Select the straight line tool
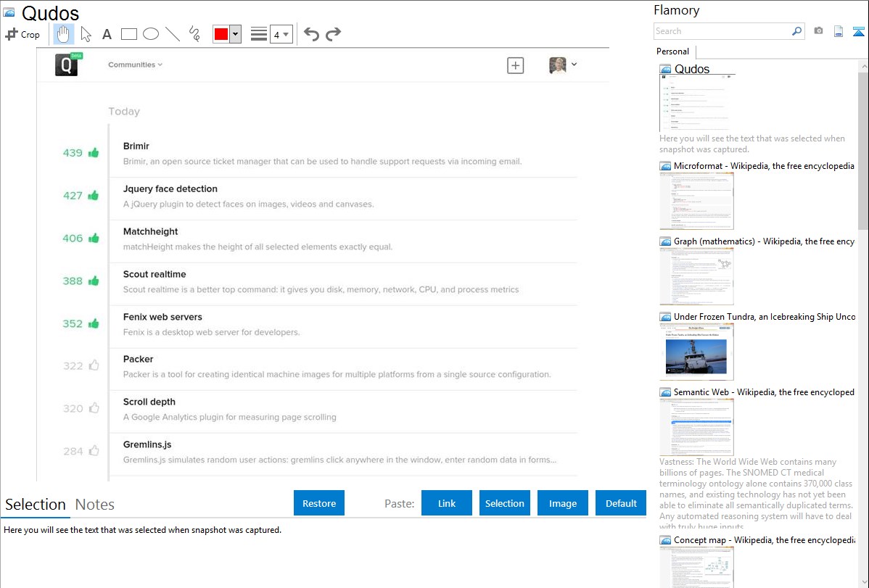 173,34
